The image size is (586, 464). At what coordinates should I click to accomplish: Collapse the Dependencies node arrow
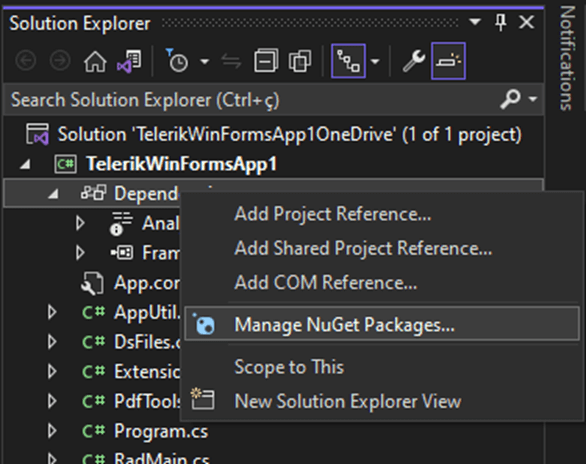53,194
